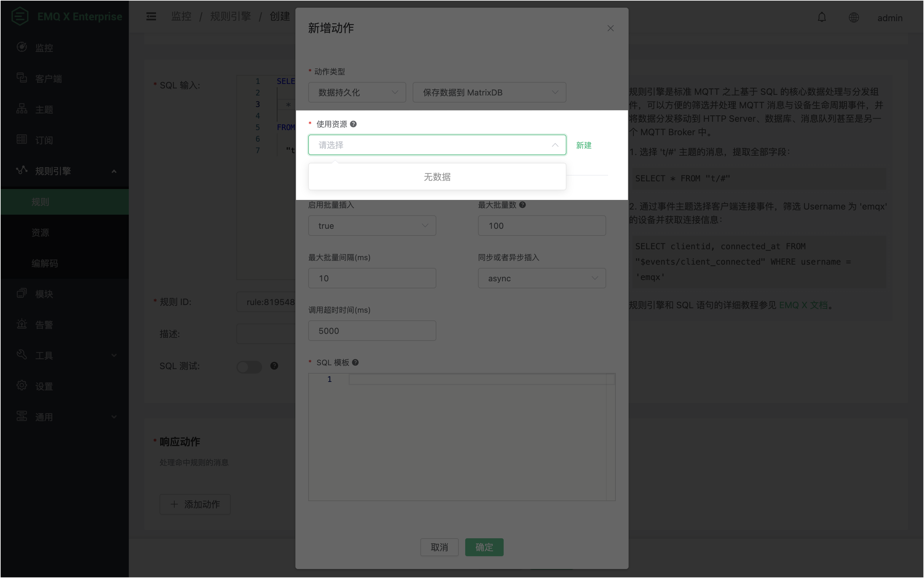Screen dimensions: 924x578
Task: Toggle the SQL 测试 switch
Action: click(x=249, y=367)
